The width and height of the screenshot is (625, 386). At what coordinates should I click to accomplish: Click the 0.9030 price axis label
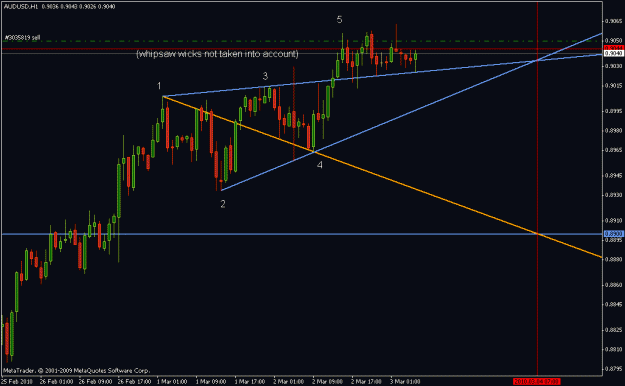pyautogui.click(x=614, y=66)
